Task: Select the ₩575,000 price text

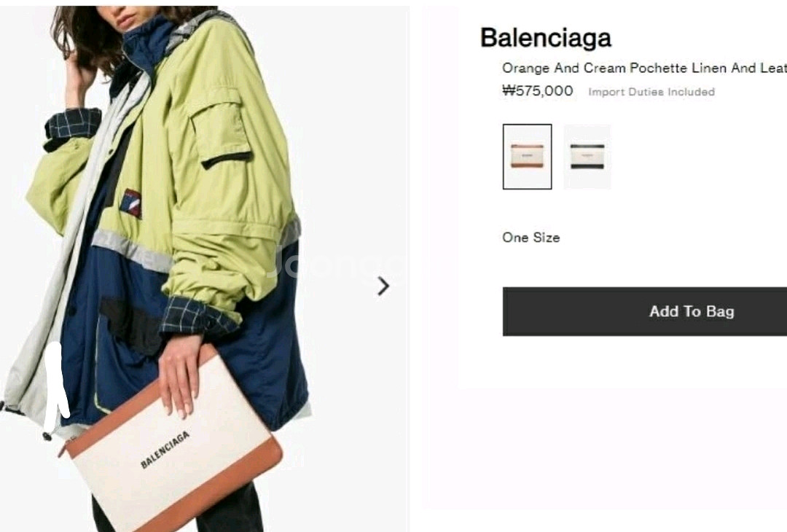Action: [x=538, y=91]
